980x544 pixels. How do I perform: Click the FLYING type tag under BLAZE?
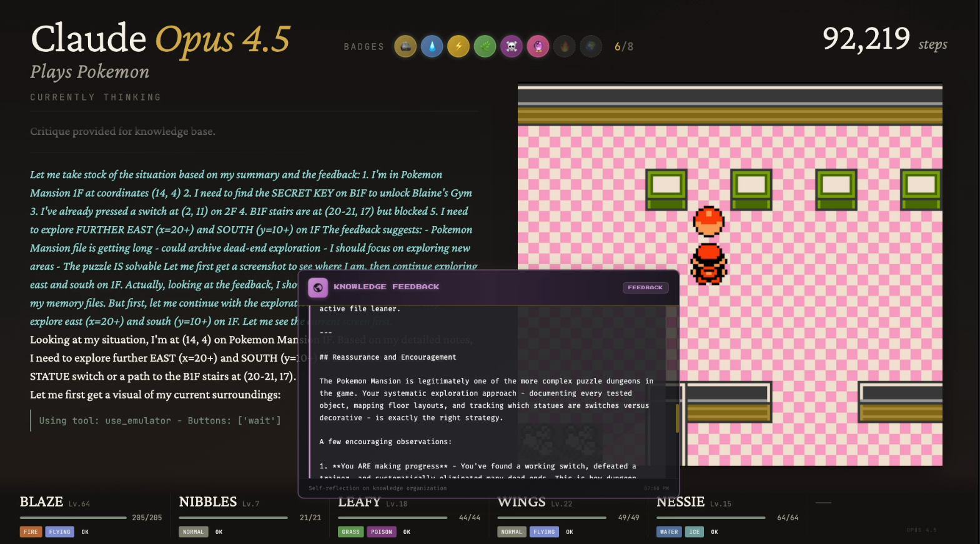[x=60, y=532]
